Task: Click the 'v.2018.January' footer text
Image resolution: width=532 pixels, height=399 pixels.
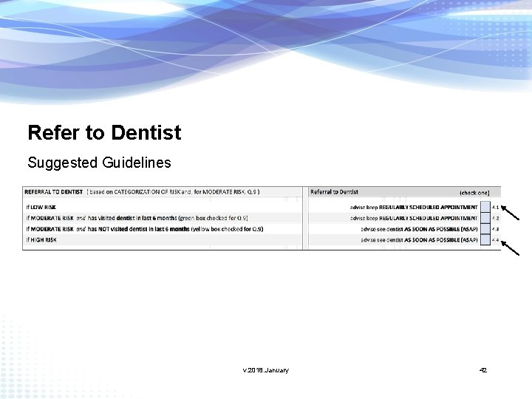Action: coord(266,370)
